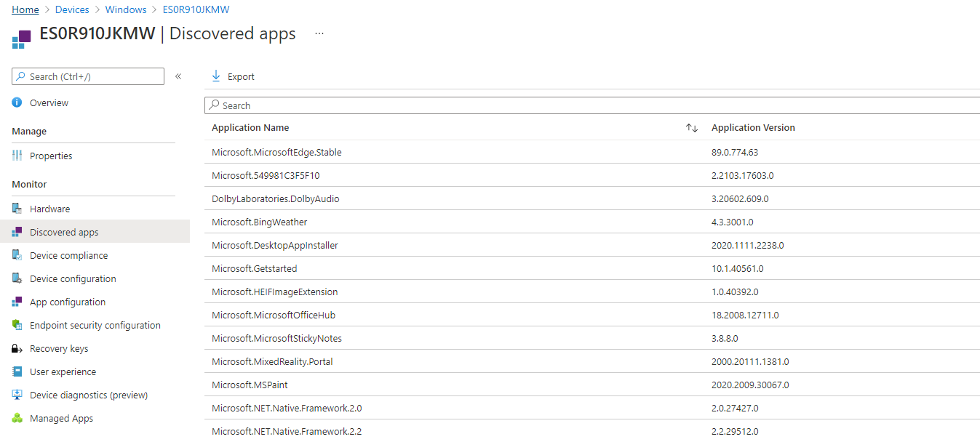Click the Export button label
The width and height of the screenshot is (980, 442).
coord(241,77)
